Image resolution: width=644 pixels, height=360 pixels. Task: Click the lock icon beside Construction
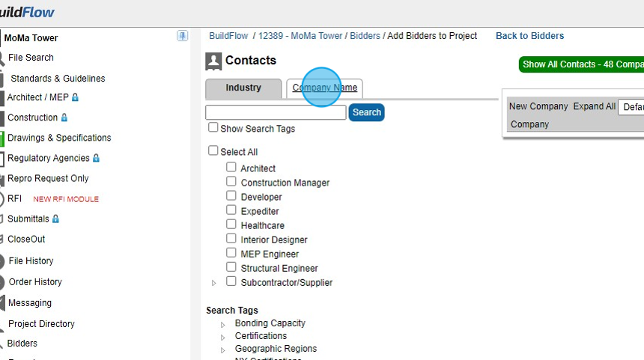tap(64, 118)
